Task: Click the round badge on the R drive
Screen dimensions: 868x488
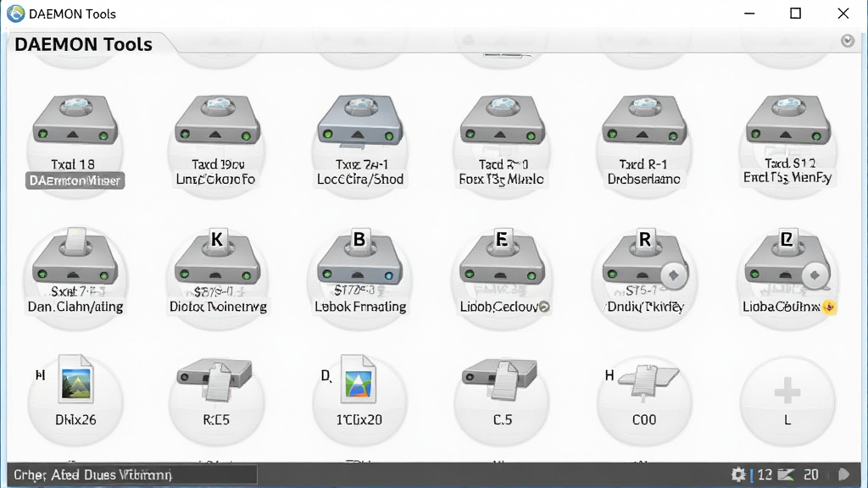Action: pyautogui.click(x=673, y=275)
